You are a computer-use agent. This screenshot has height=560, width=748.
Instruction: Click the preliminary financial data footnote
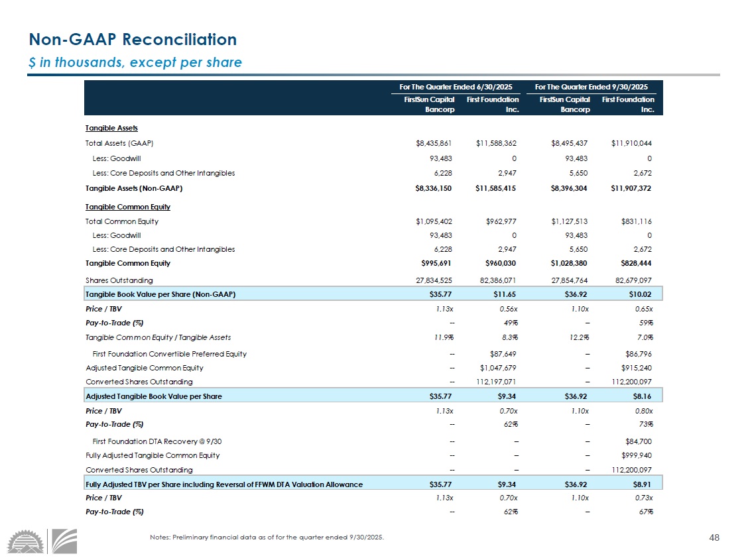(x=267, y=537)
